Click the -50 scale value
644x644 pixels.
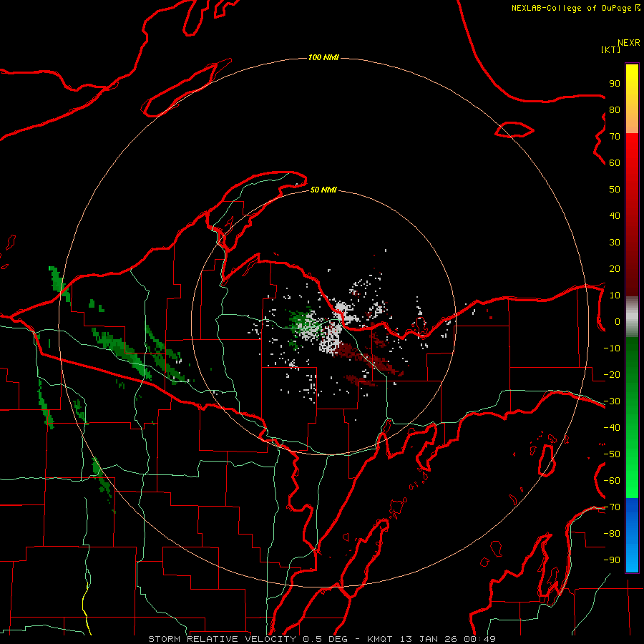612,454
